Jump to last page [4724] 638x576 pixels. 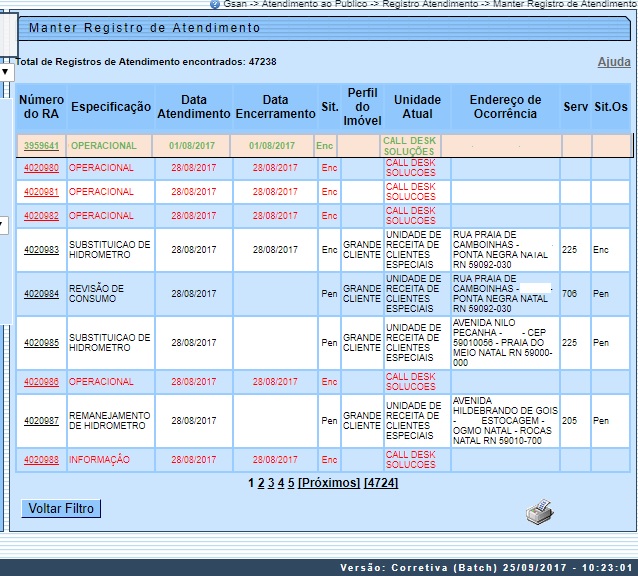(380, 483)
